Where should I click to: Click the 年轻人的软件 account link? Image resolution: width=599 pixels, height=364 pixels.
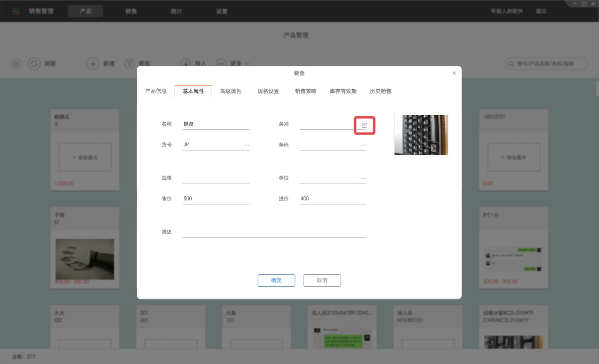click(507, 11)
